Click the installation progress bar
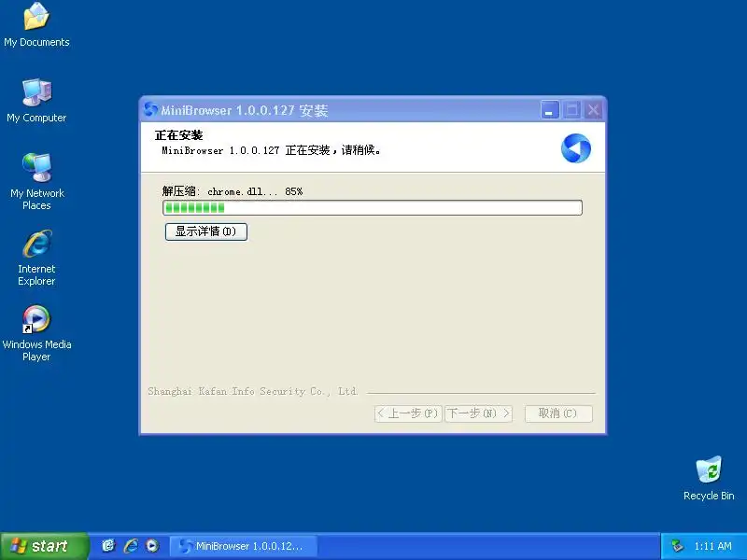 pyautogui.click(x=373, y=207)
